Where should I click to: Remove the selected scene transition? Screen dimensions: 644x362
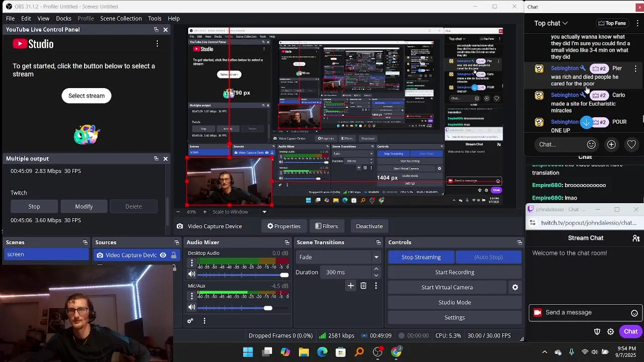(363, 286)
